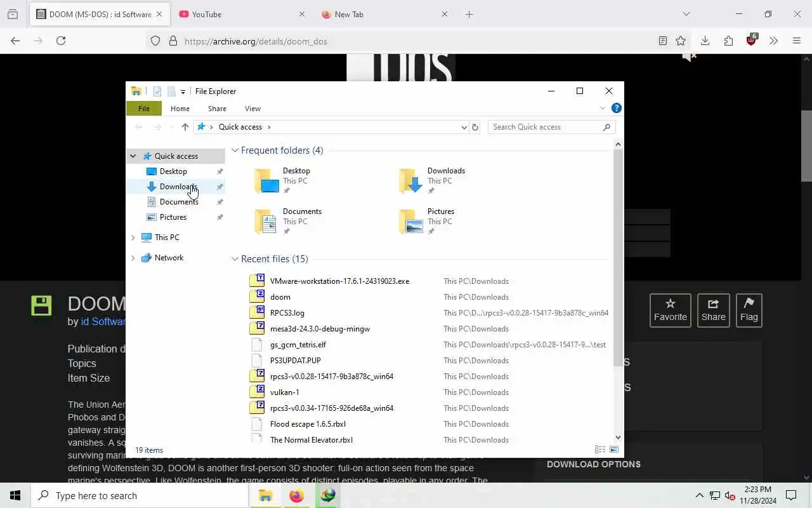This screenshot has height=508, width=812.
Task: Click the Flag button on archive page
Action: [x=749, y=311]
